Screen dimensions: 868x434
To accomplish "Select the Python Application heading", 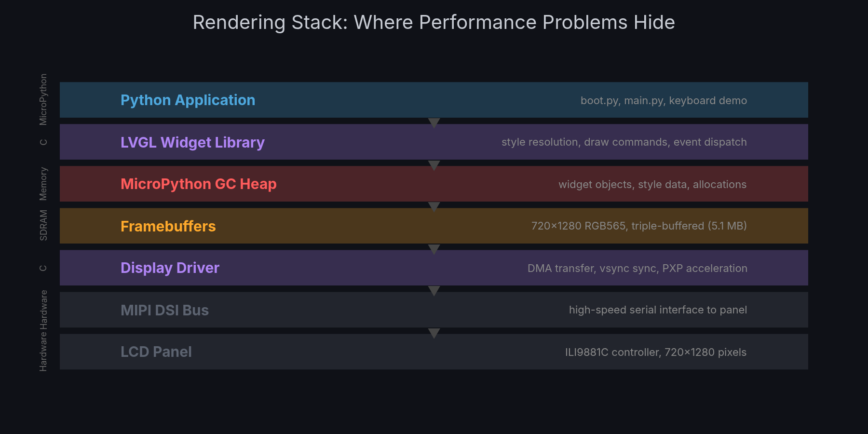I will coord(188,100).
